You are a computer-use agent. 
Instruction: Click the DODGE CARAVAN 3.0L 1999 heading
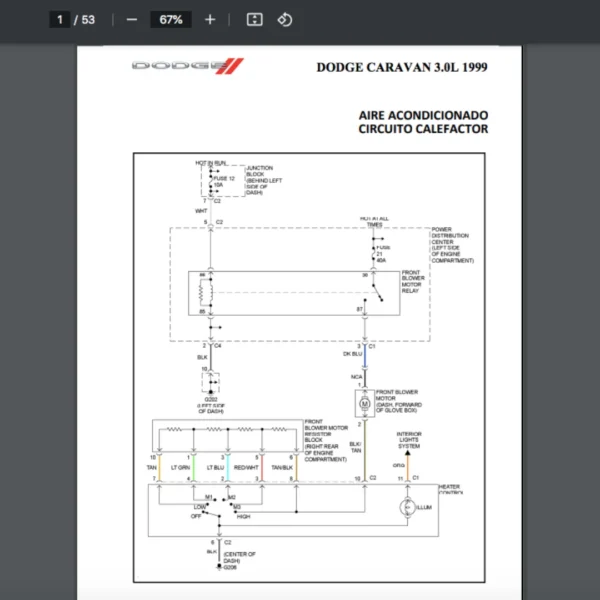click(x=401, y=68)
